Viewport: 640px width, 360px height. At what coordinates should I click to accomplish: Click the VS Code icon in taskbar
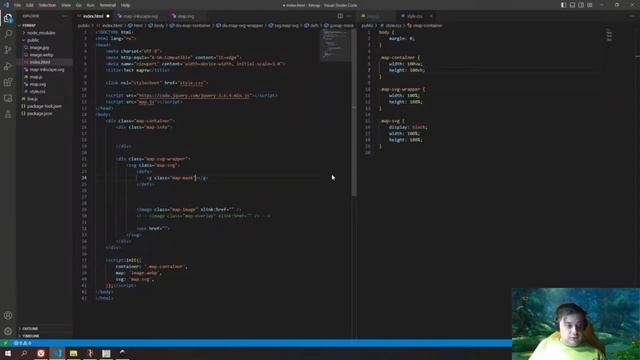(57, 353)
